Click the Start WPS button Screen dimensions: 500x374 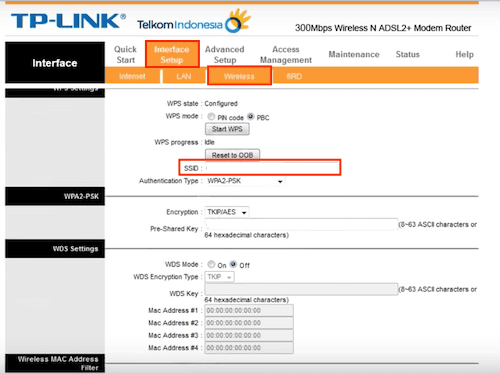point(227,129)
